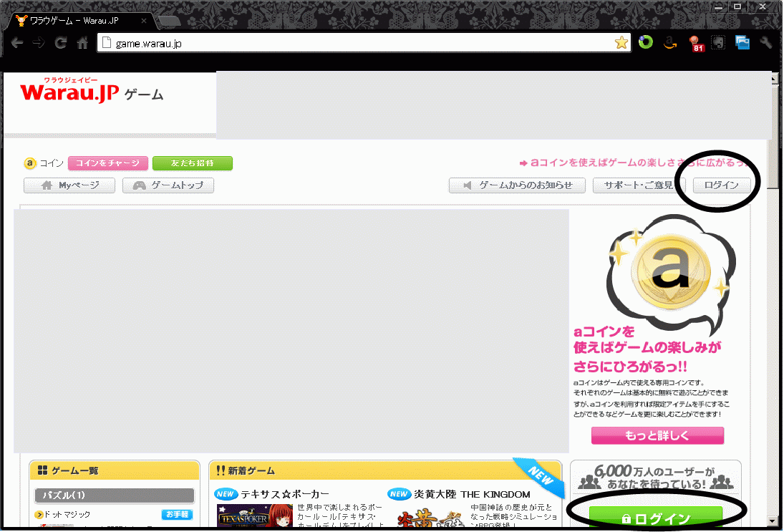Viewport: 784px width, 532px height.
Task: Open the ゲームトップ menu button
Action: [168, 185]
